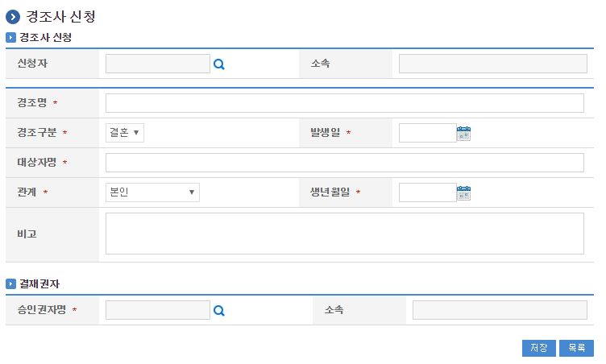Screen dimensions: 606x364
Task: Select the 생년월일 date input box
Action: (427, 192)
